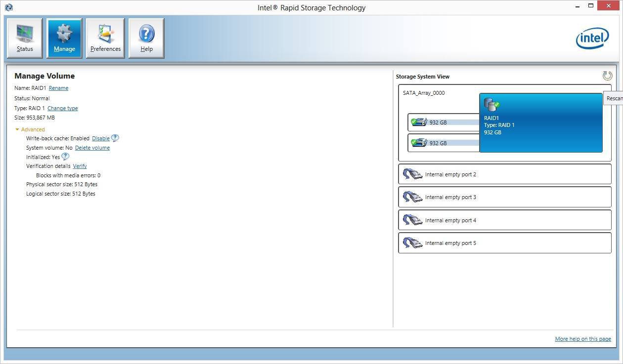Click Disable write-back cache link
The height and width of the screenshot is (364, 623).
(x=101, y=138)
